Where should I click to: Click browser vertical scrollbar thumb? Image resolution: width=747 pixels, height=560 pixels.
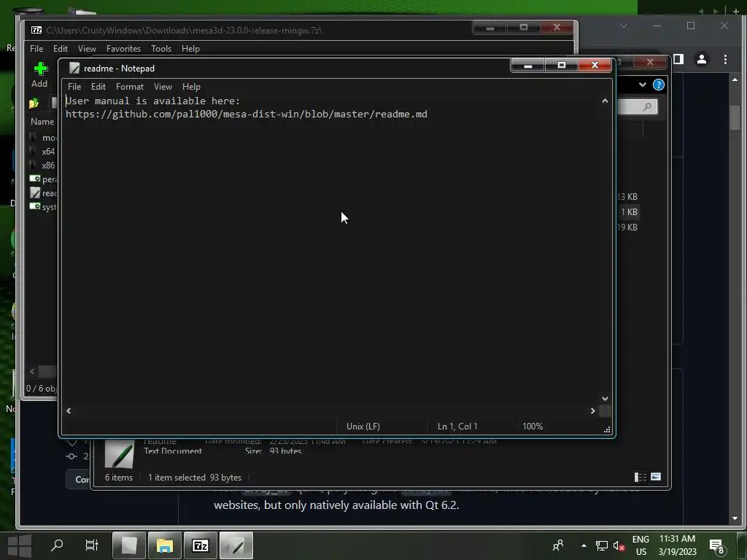point(735,117)
